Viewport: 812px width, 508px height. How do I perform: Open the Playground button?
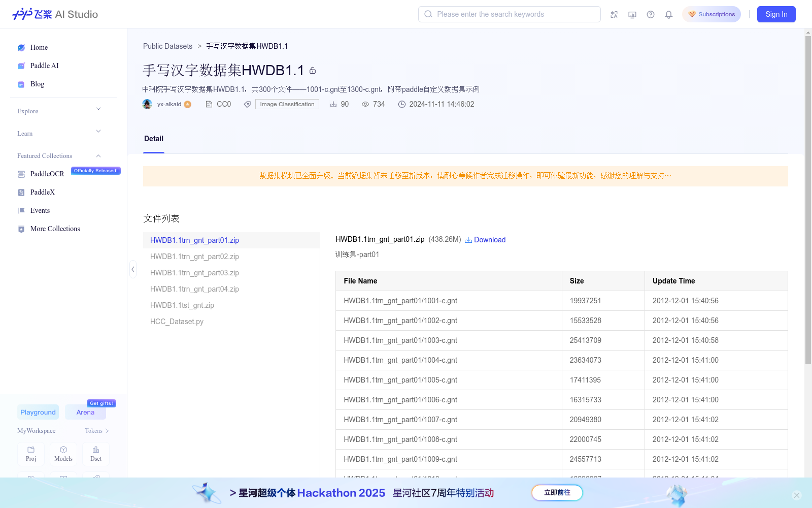[38, 412]
